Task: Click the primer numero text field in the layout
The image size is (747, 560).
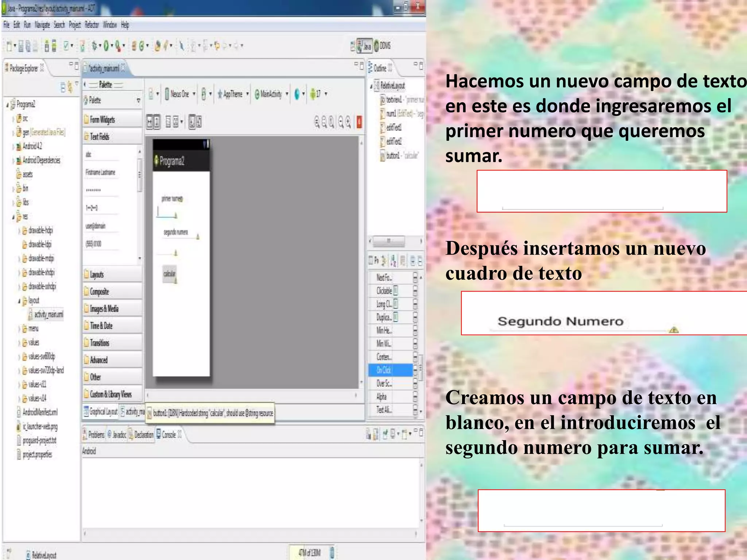Action: pyautogui.click(x=167, y=212)
